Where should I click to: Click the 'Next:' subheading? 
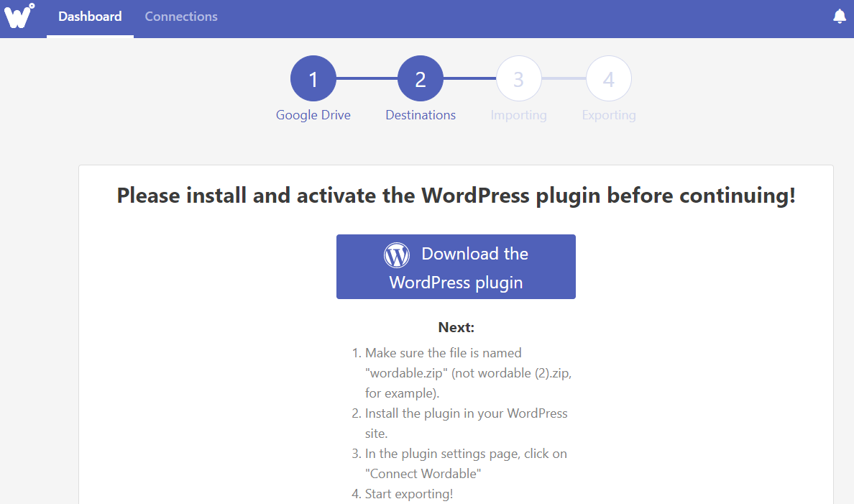[x=456, y=328]
